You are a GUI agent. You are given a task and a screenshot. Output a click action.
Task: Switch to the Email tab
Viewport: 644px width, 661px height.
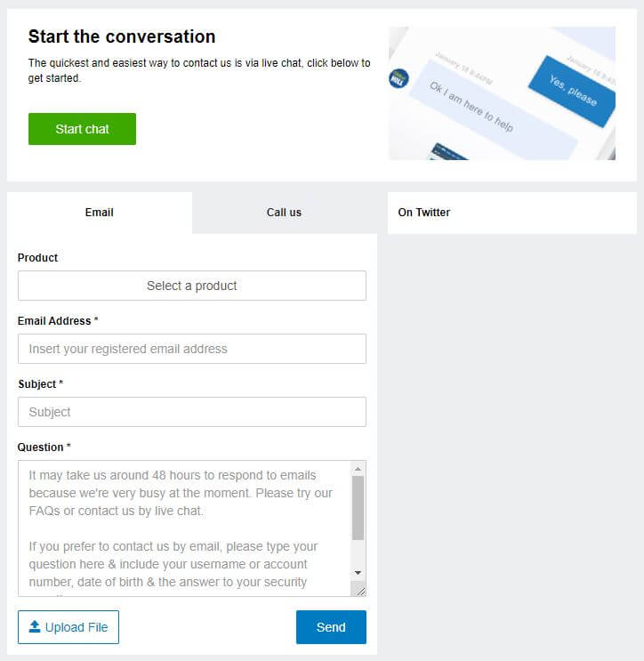(100, 213)
